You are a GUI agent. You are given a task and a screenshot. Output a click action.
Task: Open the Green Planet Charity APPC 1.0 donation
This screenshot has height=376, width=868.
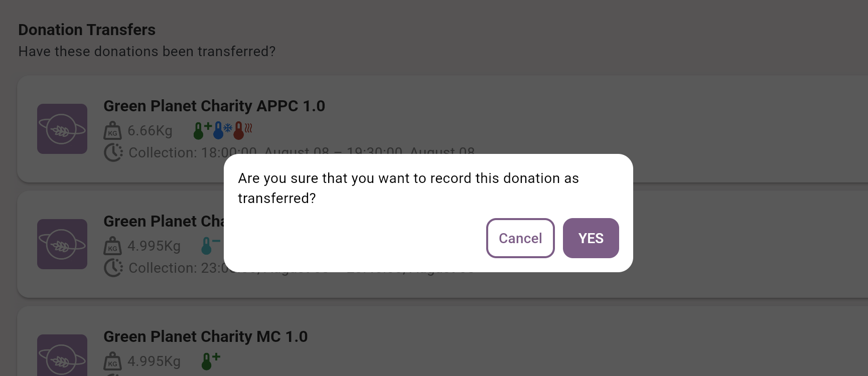(x=214, y=106)
